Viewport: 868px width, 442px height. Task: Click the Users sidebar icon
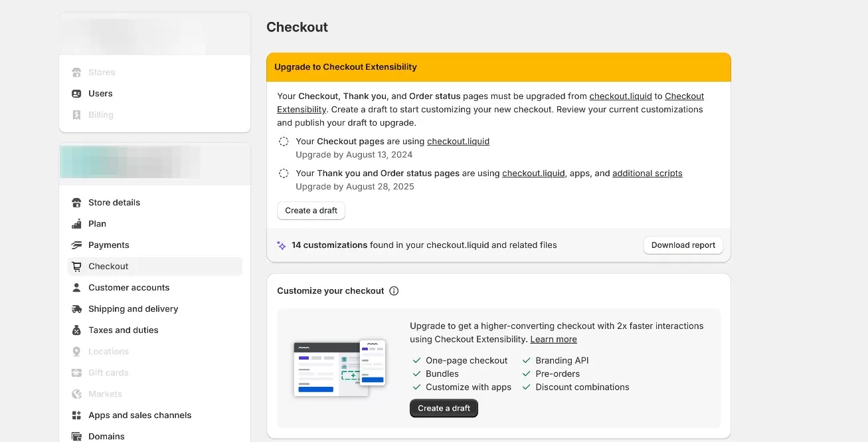[x=76, y=94]
